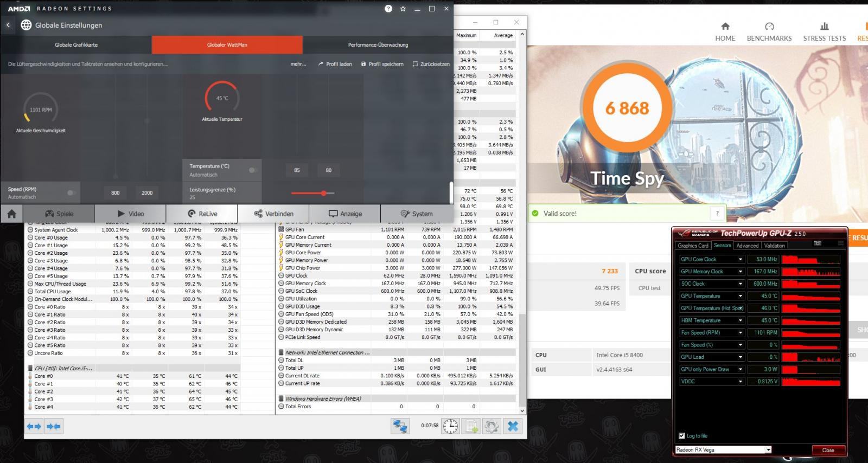Click the GPU-Z screenshot camera icon

[818, 243]
